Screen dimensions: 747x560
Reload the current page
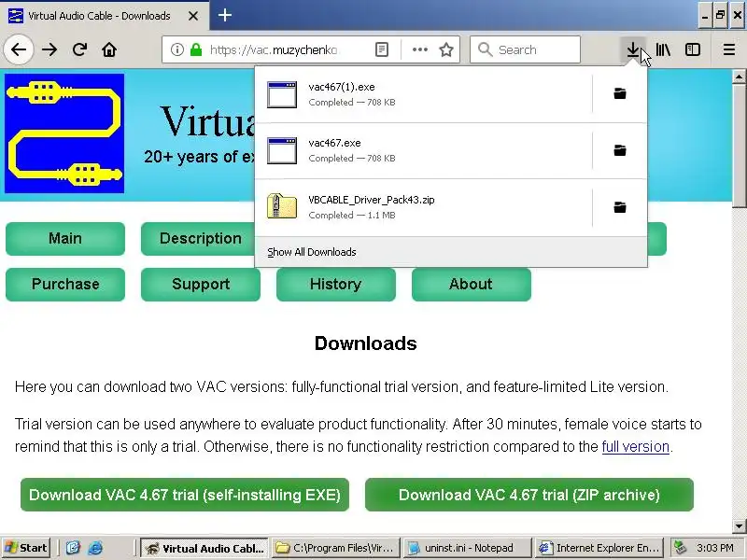79,49
